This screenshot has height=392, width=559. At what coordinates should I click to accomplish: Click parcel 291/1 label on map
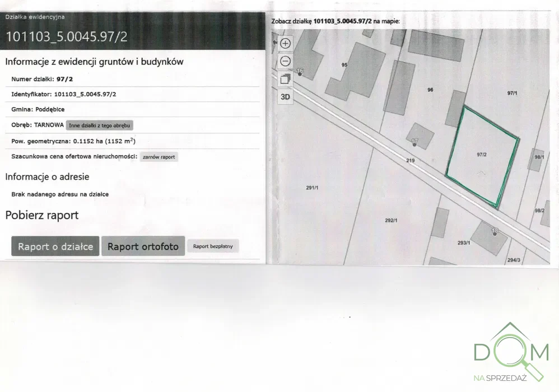coord(312,188)
